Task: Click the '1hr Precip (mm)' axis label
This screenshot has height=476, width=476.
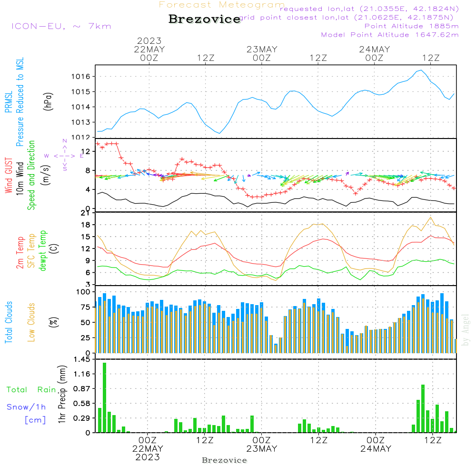Action: (62, 394)
